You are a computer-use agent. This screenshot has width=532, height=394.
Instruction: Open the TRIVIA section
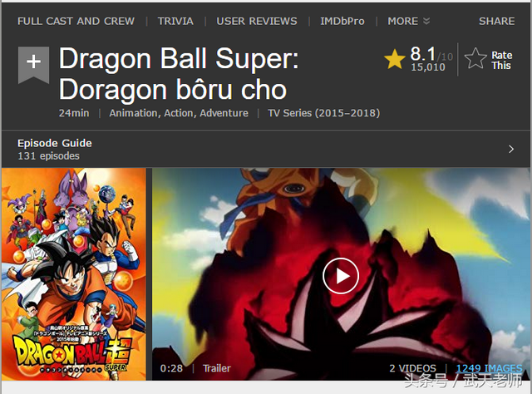[175, 21]
